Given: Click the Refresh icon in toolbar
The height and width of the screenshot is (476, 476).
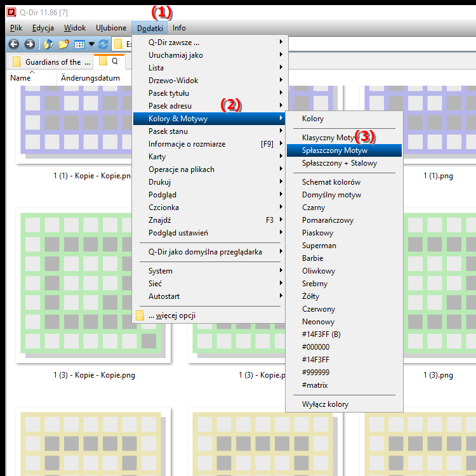Looking at the screenshot, I should [103, 44].
